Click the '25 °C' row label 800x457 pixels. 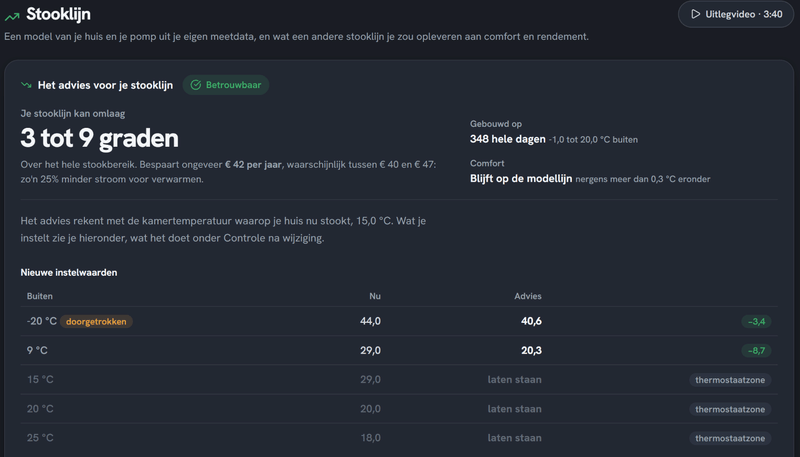click(40, 438)
